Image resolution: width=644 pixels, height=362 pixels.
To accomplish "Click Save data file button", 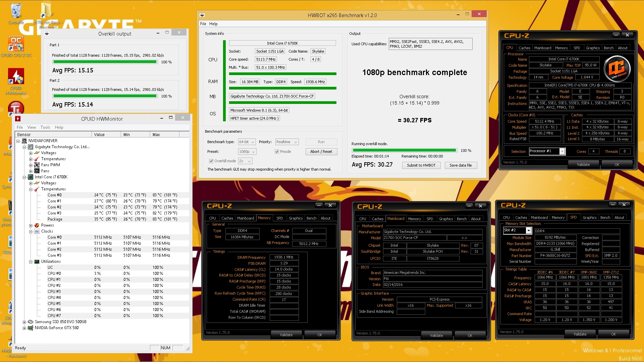I will [460, 165].
